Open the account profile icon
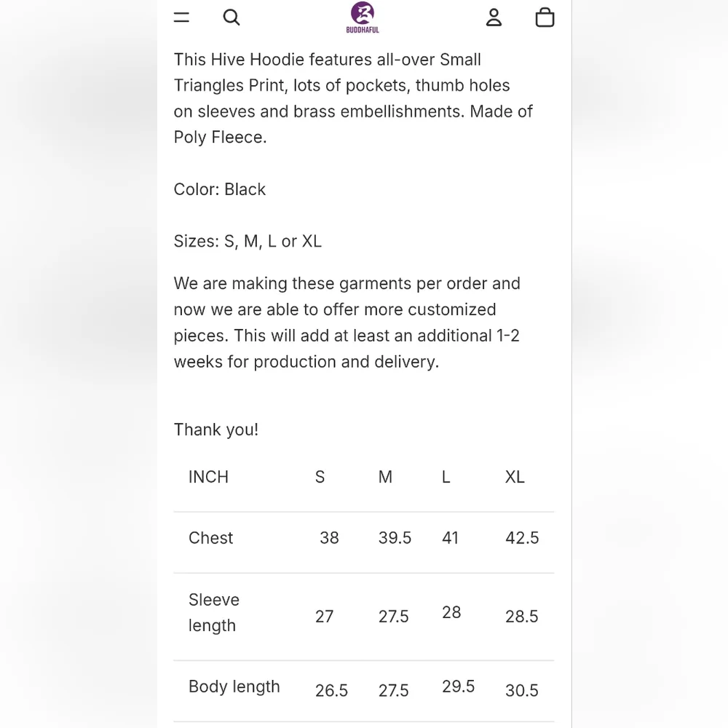 point(494,17)
